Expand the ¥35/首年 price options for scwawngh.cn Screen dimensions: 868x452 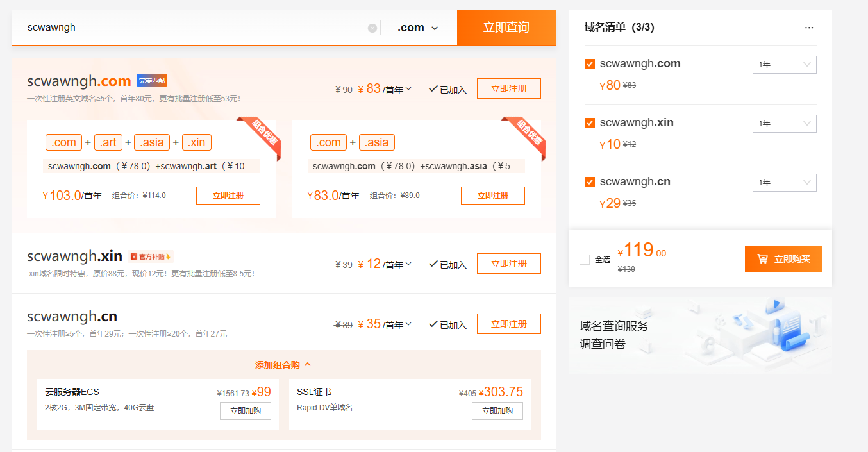click(x=408, y=324)
